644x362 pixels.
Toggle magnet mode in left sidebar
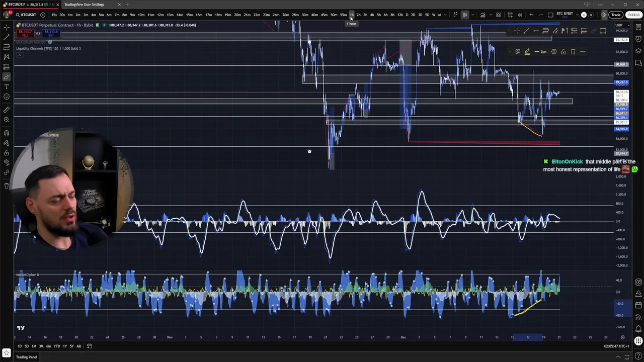pos(7,133)
